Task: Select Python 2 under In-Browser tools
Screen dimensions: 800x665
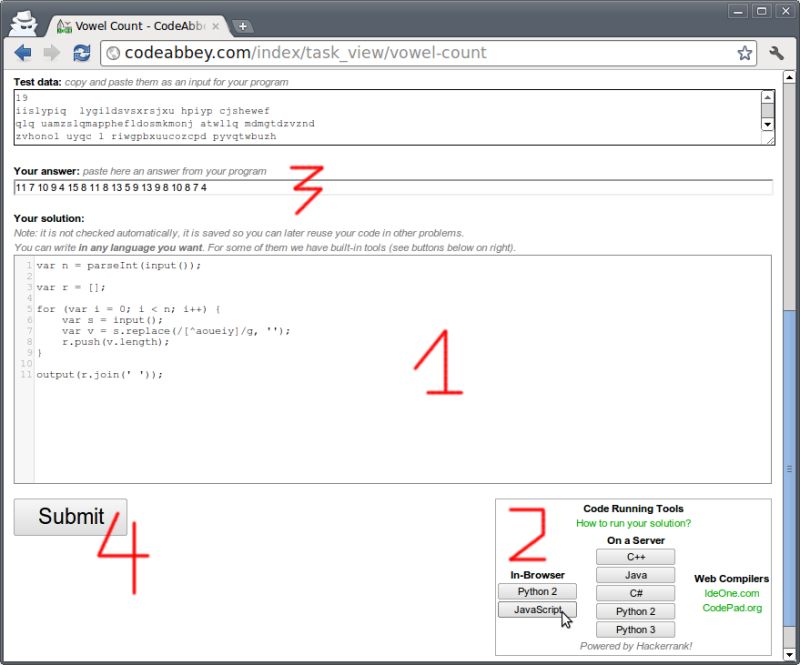Action: point(537,591)
